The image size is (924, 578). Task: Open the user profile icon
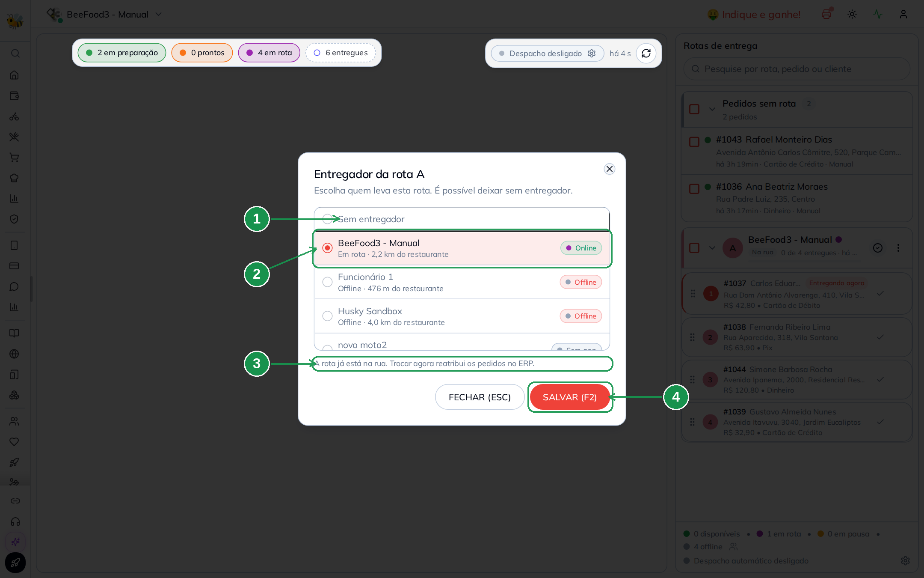coord(903,14)
